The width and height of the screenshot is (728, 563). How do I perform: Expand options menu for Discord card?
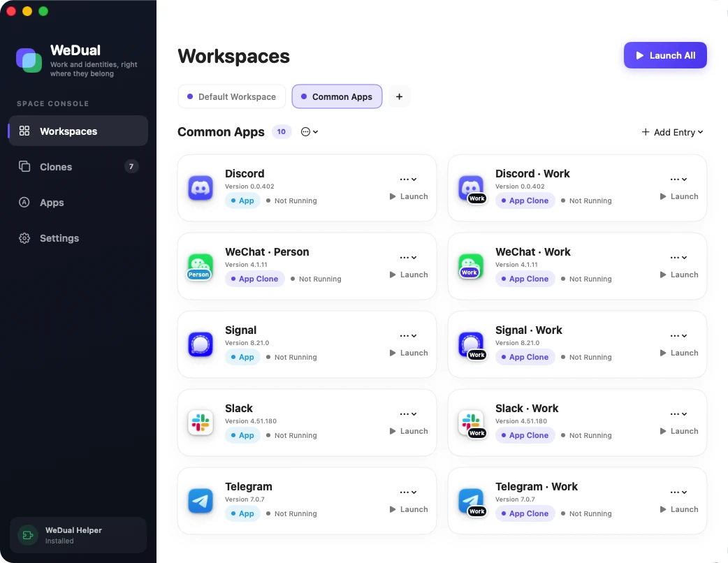tap(408, 179)
